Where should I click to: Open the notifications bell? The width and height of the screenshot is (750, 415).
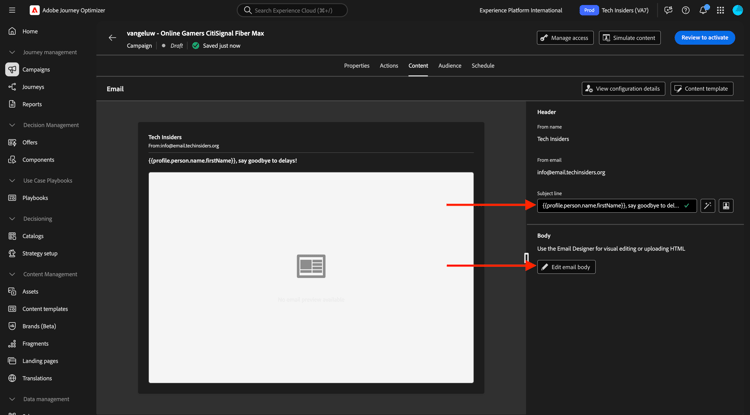click(x=703, y=10)
